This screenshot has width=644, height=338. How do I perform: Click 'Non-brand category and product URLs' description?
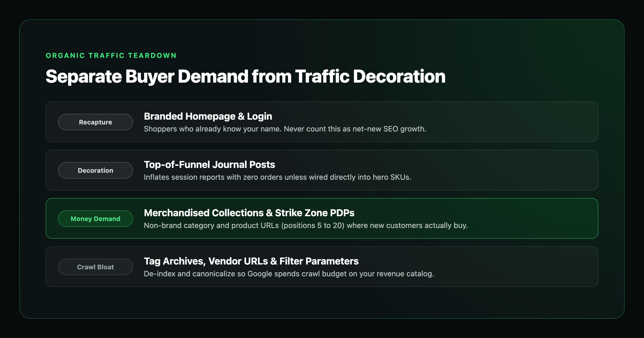click(x=306, y=226)
